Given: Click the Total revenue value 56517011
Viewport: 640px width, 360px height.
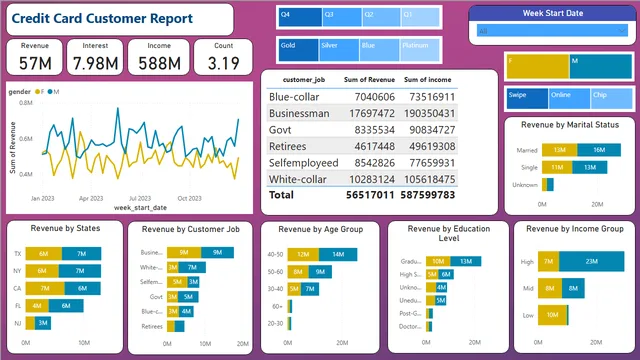Looking at the screenshot, I should (x=370, y=195).
